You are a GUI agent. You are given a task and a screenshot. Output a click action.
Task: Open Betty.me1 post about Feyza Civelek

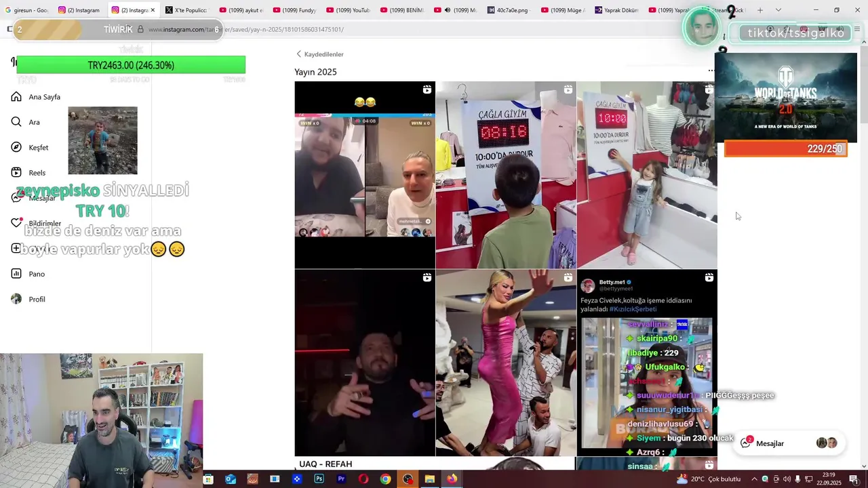point(647,363)
